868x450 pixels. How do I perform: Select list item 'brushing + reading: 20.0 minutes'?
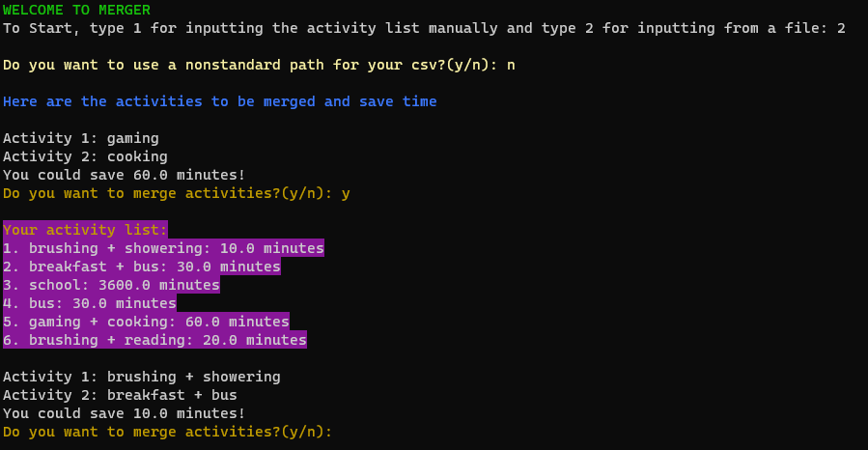(x=155, y=340)
